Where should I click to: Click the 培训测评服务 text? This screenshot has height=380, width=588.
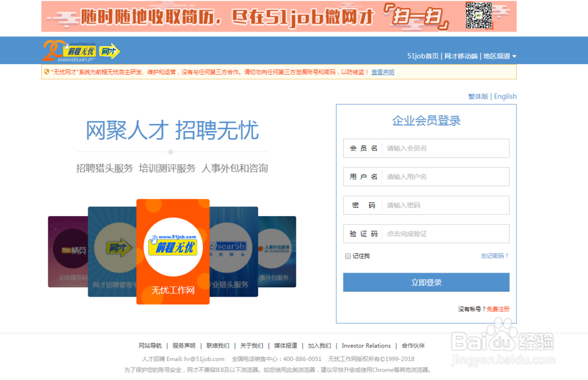pos(167,168)
